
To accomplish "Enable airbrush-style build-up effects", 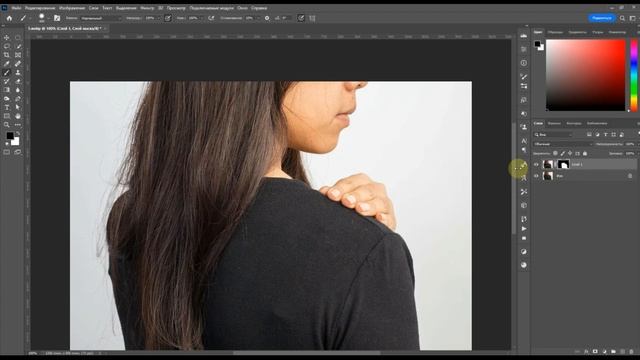I will tap(211, 18).
